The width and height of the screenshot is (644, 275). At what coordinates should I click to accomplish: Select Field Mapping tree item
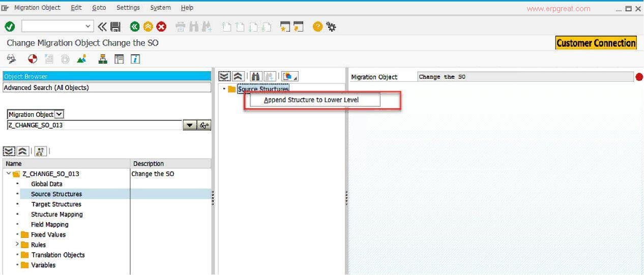tap(50, 225)
